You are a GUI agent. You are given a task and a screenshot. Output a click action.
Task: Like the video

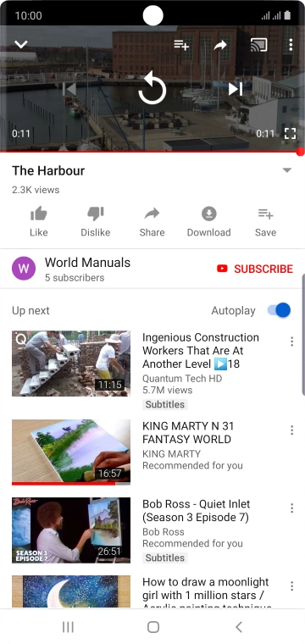(x=39, y=222)
